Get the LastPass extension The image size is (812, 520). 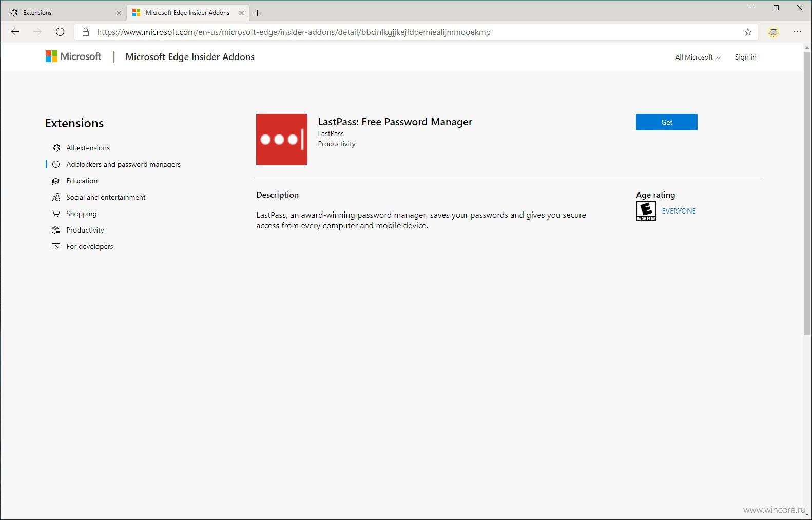(x=666, y=122)
